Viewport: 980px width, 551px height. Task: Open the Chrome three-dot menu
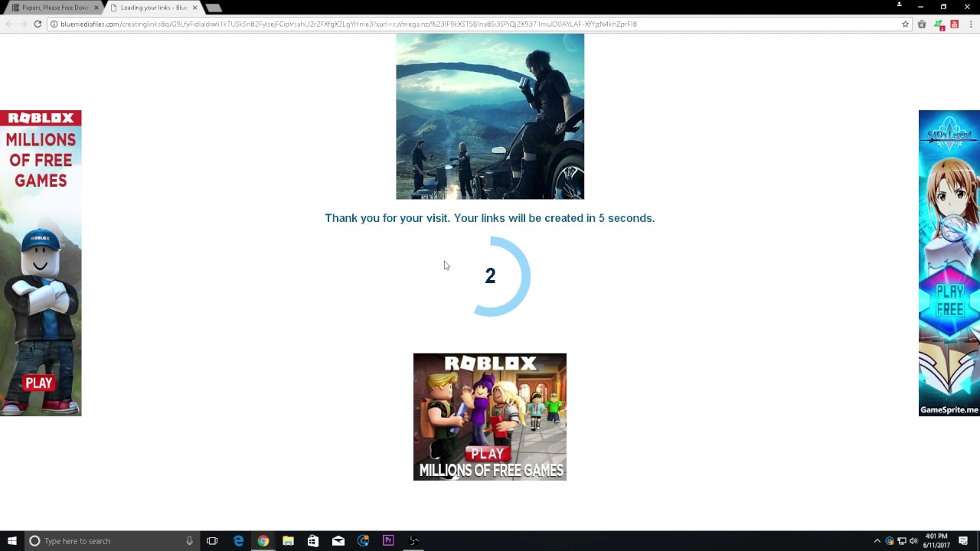point(971,24)
